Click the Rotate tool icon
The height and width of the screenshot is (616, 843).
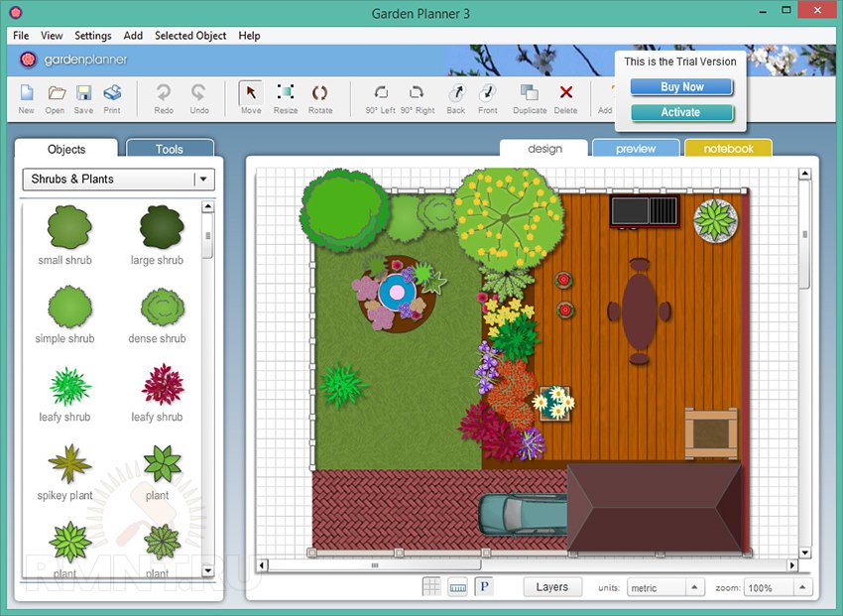point(319,97)
